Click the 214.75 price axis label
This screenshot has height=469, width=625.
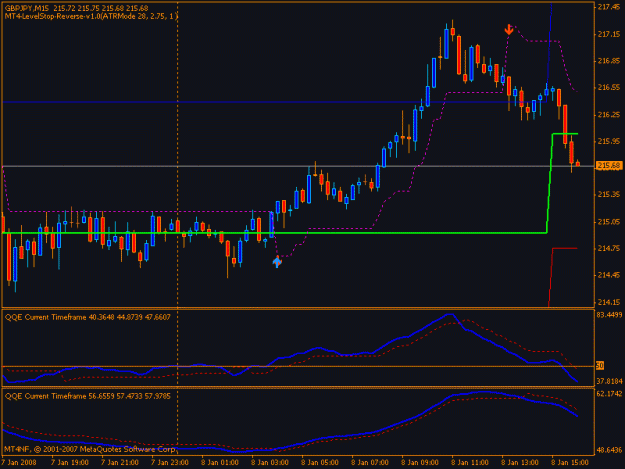pos(608,248)
